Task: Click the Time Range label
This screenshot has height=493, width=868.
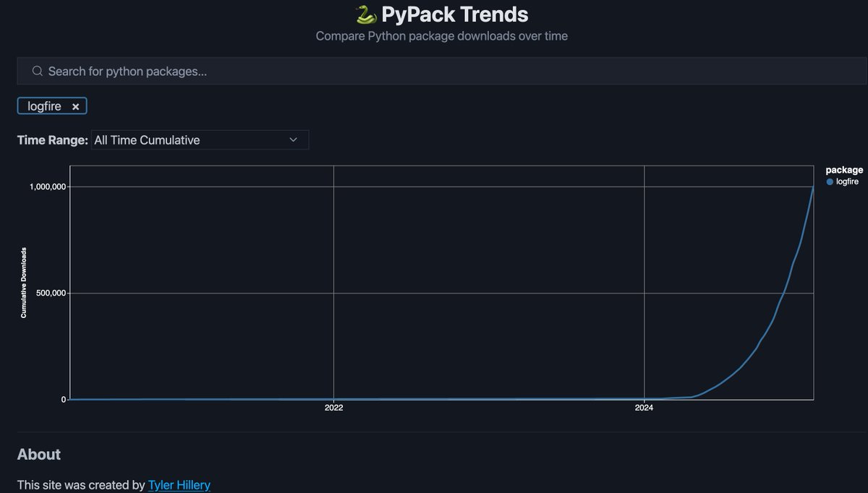Action: point(53,140)
